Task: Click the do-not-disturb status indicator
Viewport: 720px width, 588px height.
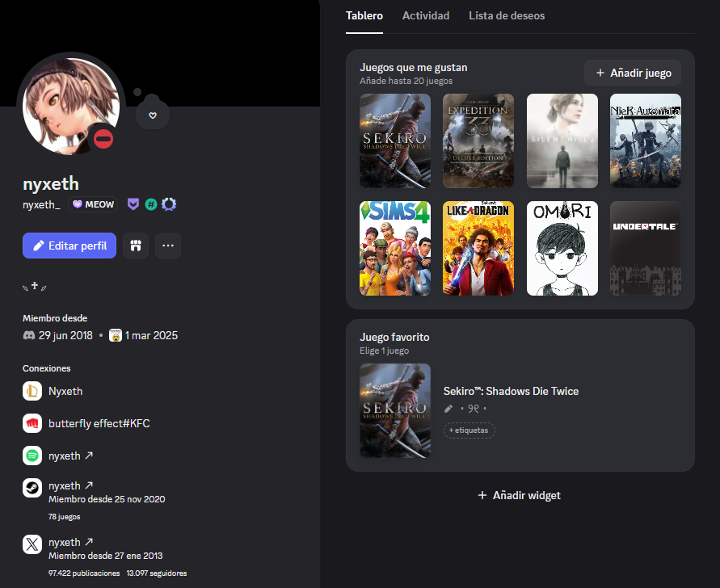Action: pos(103,139)
